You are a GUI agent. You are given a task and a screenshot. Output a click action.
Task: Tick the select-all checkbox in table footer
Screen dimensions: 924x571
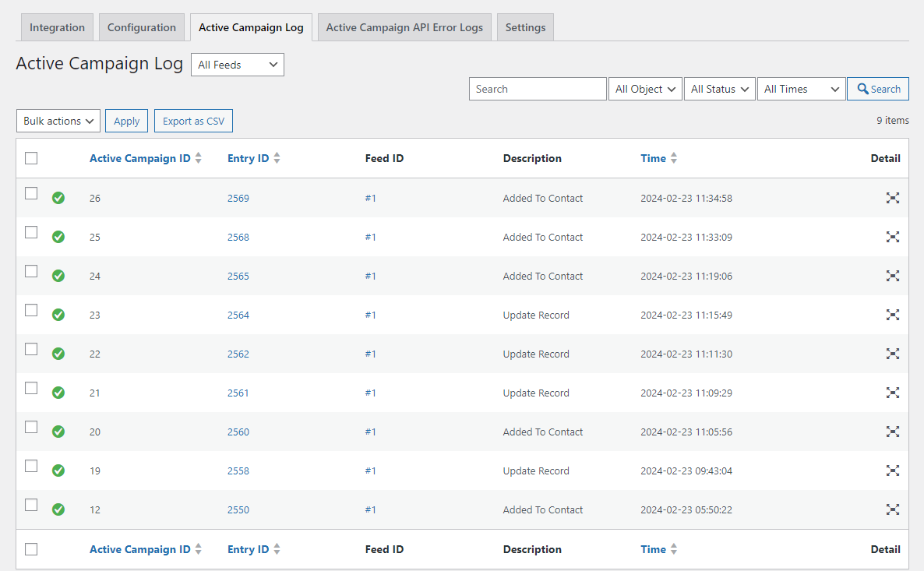(x=31, y=549)
